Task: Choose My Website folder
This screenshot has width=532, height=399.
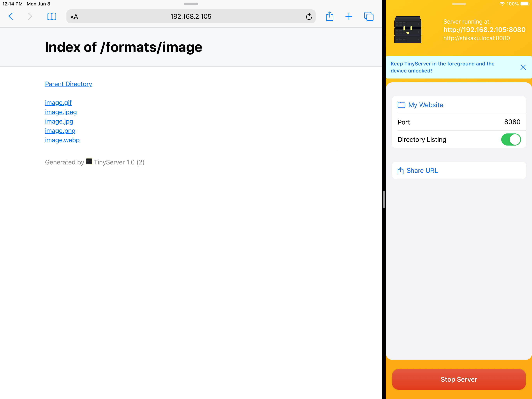Action: tap(425, 105)
